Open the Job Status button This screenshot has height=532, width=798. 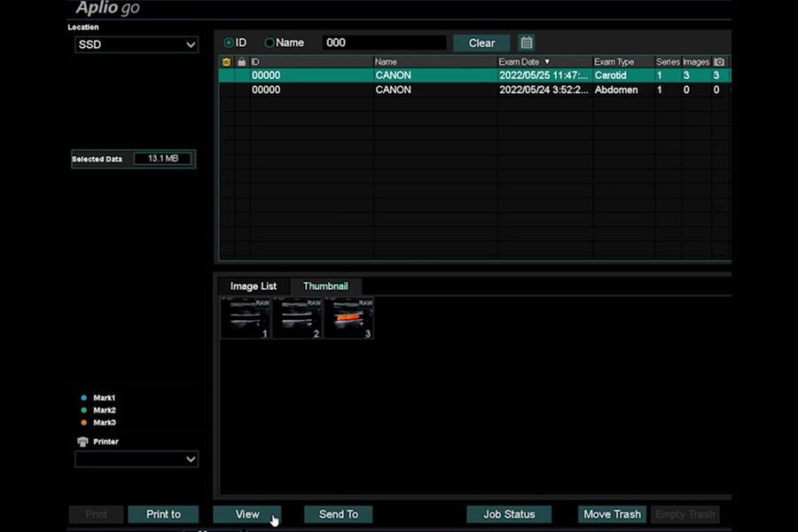coord(509,514)
